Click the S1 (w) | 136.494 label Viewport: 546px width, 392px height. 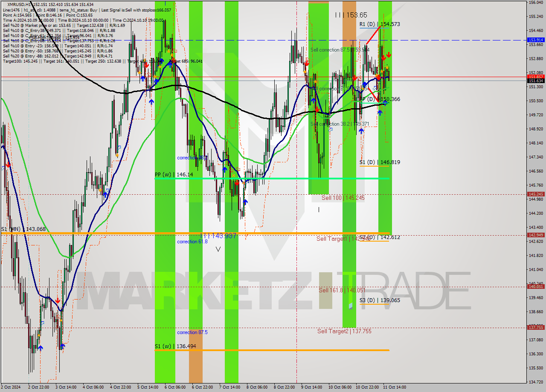click(x=175, y=346)
